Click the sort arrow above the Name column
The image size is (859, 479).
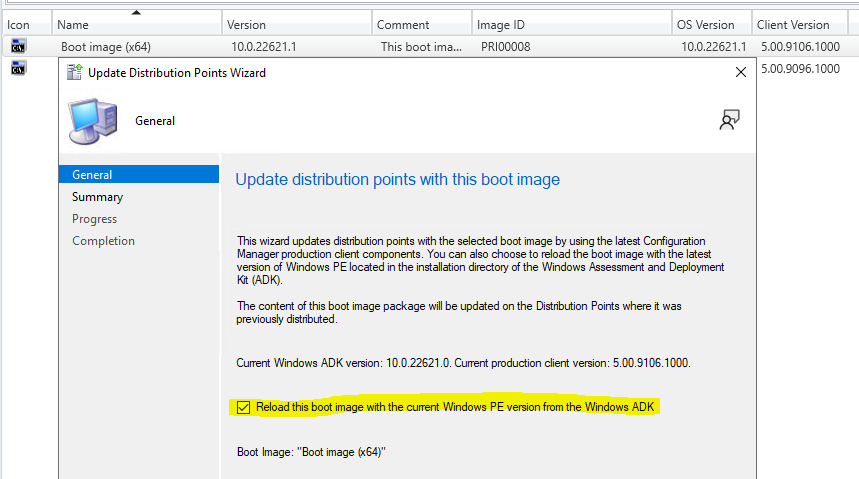pyautogui.click(x=136, y=13)
